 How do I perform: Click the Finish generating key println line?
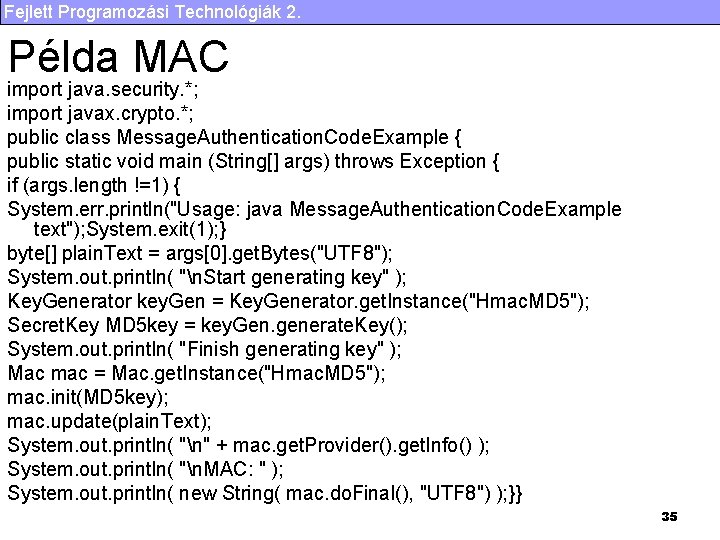tap(204, 350)
